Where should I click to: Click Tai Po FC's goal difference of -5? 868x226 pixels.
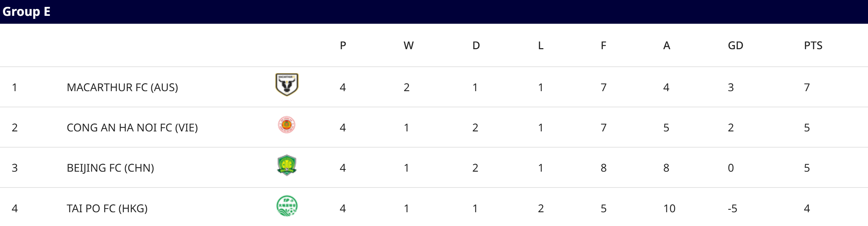coord(732,208)
